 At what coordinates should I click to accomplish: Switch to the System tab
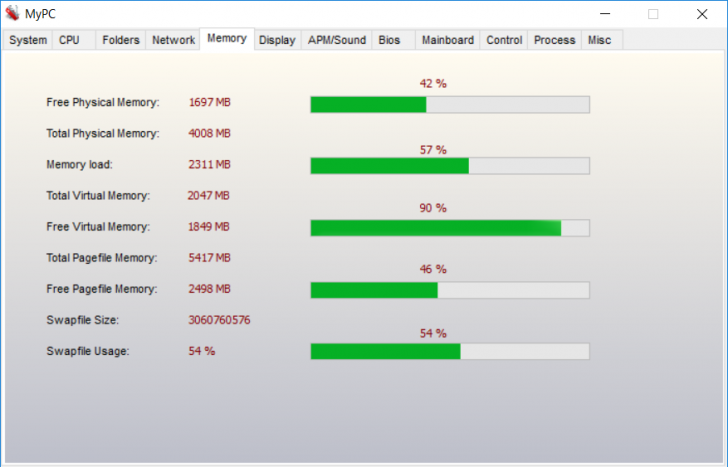point(28,40)
